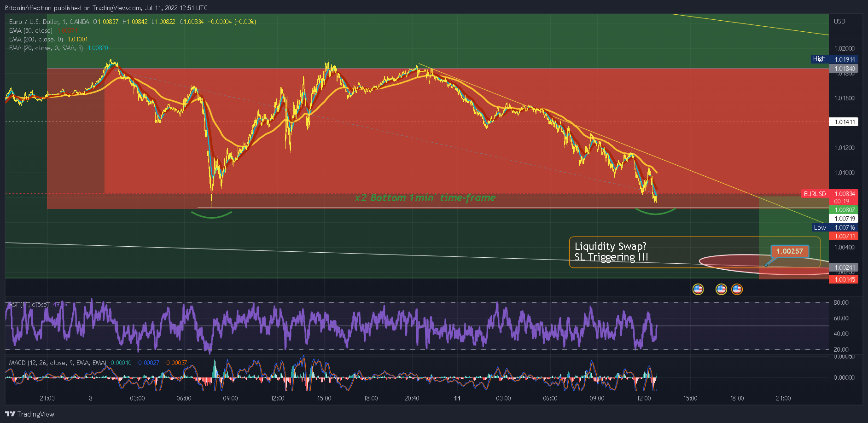The height and width of the screenshot is (423, 868).
Task: Click the EURUSD 1.00834 current price label
Action: pyautogui.click(x=829, y=194)
